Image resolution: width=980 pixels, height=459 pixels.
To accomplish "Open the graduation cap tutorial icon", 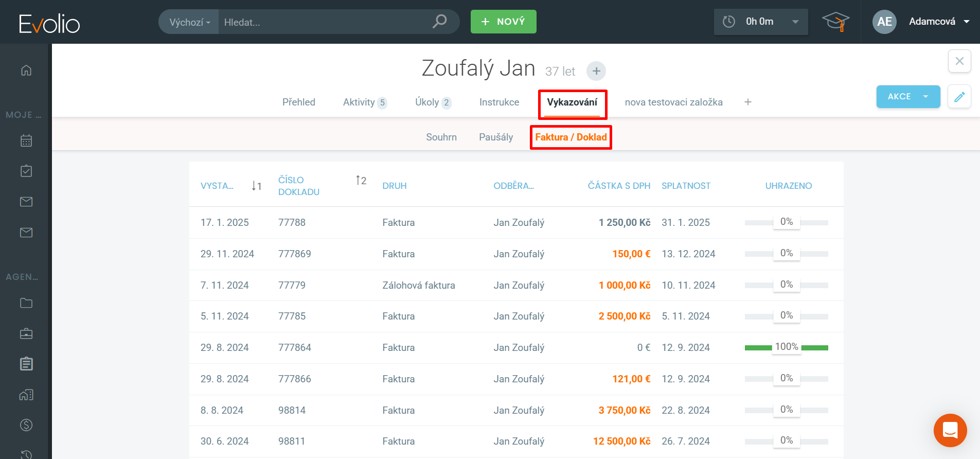I will 835,22.
